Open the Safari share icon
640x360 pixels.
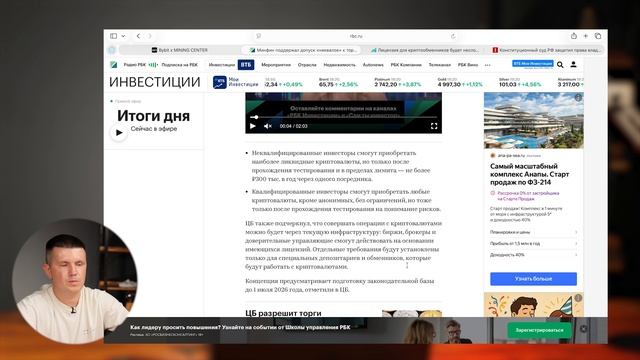point(573,36)
